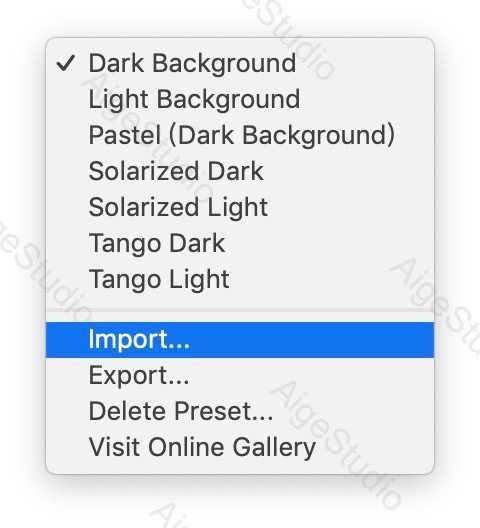Switch to the Solarized Light preset
480x528 pixels.
(x=240, y=207)
